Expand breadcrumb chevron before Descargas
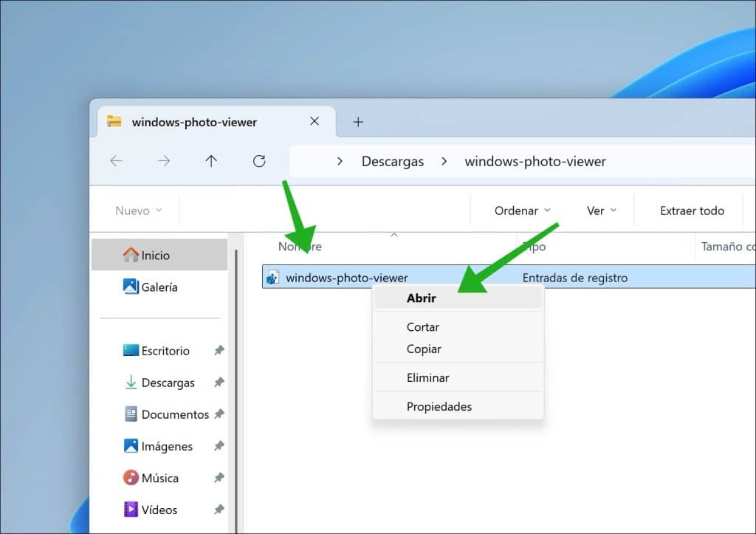Image resolution: width=756 pixels, height=534 pixels. coord(340,161)
